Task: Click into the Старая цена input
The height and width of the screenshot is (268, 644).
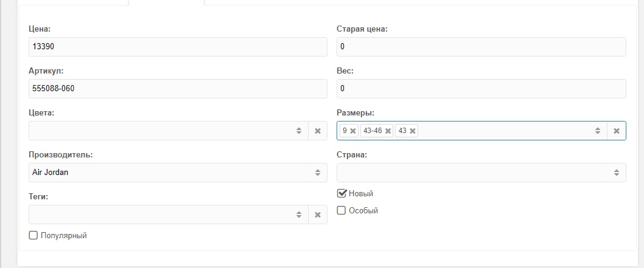Action: click(x=481, y=47)
